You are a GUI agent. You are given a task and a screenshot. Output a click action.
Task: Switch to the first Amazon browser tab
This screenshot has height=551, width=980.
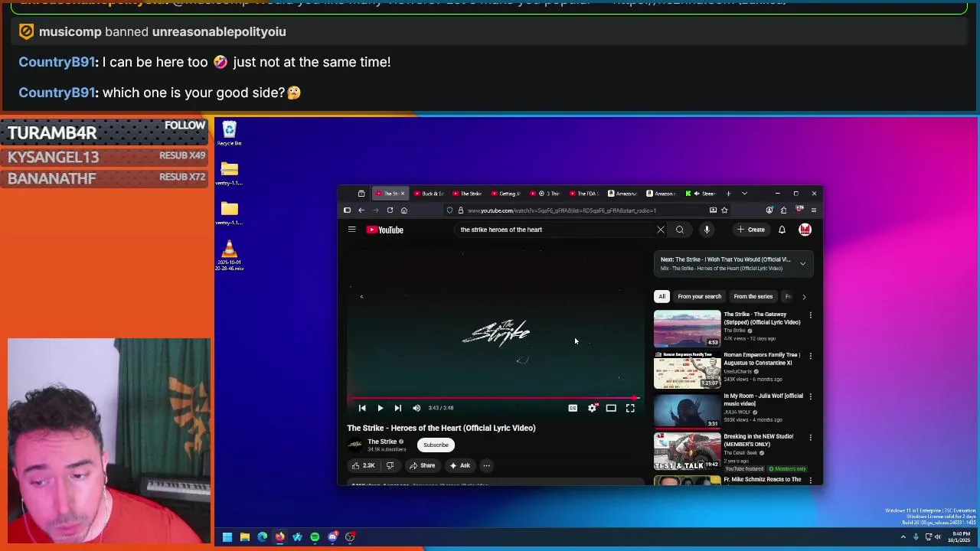[x=622, y=194]
